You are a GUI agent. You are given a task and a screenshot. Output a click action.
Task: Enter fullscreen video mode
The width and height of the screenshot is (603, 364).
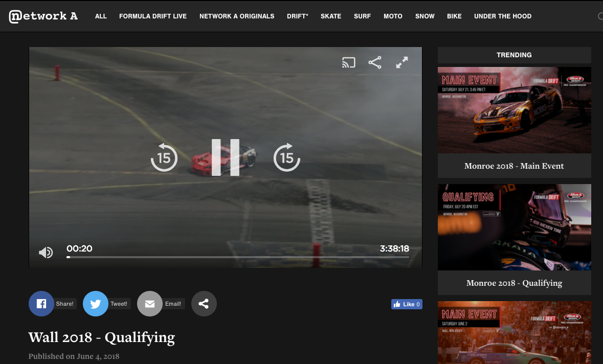[402, 62]
